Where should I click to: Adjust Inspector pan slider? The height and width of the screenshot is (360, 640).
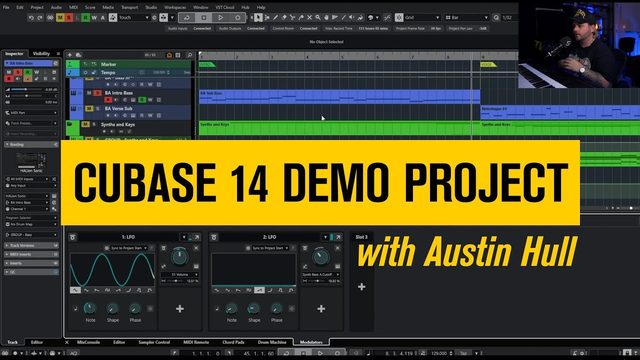(x=27, y=96)
